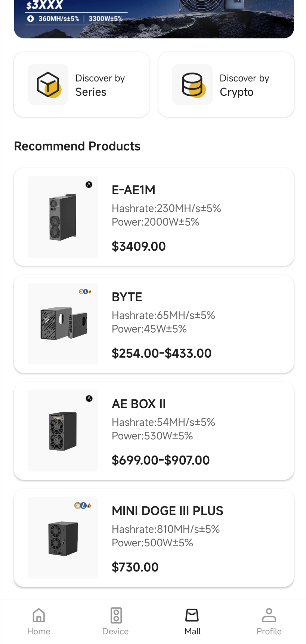306x644 pixels.
Task: Open Discover by Crypto coins icon
Action: (192, 85)
